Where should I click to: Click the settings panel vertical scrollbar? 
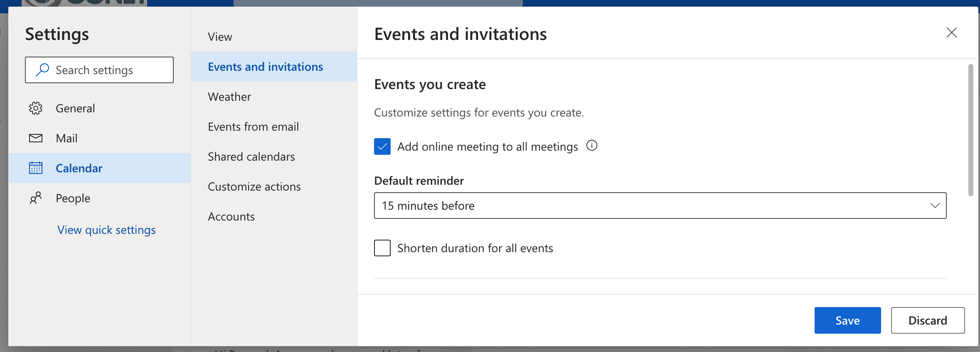click(970, 130)
